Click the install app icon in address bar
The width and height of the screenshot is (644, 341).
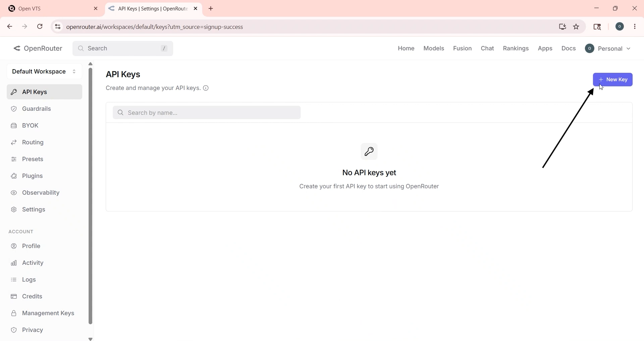pyautogui.click(x=562, y=27)
